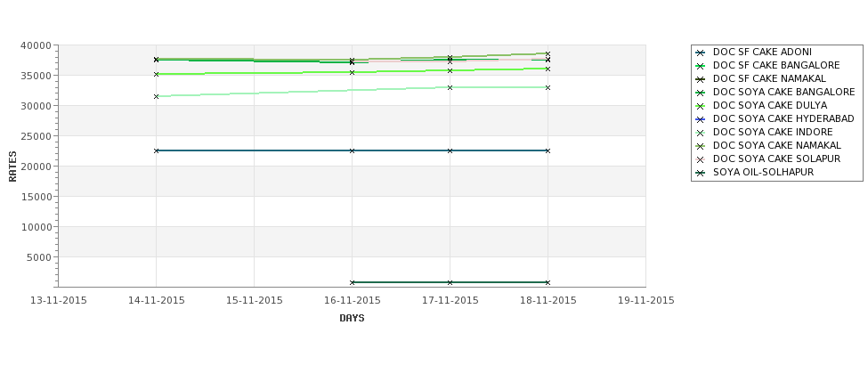
Task: Click the DOC SOYA CAKE DULYA legend marker
Action: [x=701, y=106]
